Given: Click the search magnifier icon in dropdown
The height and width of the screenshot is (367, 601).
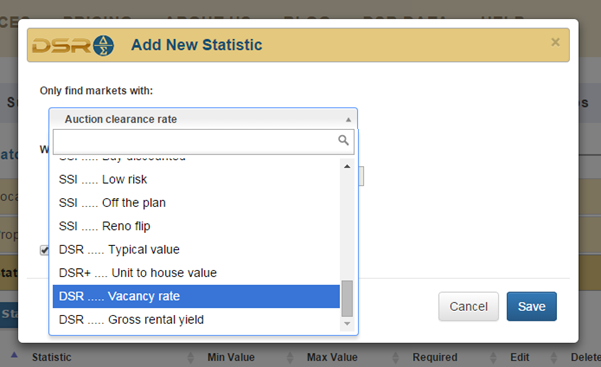Looking at the screenshot, I should (343, 140).
